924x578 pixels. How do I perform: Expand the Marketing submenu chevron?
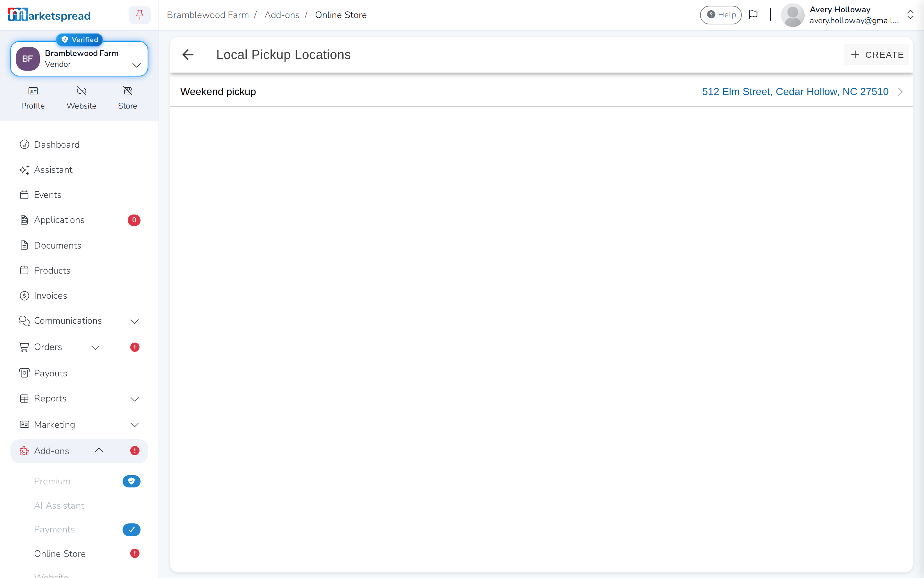(134, 425)
